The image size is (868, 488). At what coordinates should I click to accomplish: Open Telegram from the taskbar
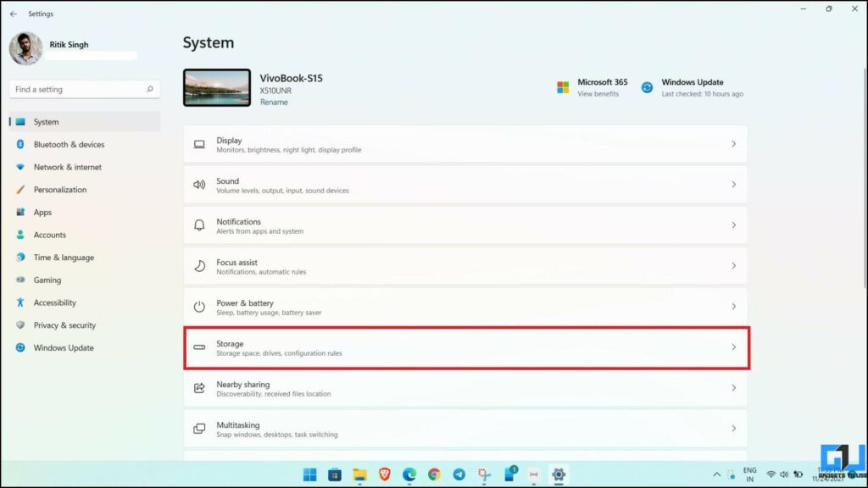coord(459,474)
